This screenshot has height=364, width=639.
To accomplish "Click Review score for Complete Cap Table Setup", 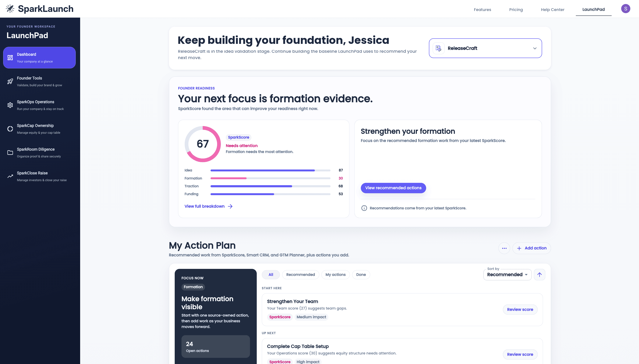I will (520, 354).
